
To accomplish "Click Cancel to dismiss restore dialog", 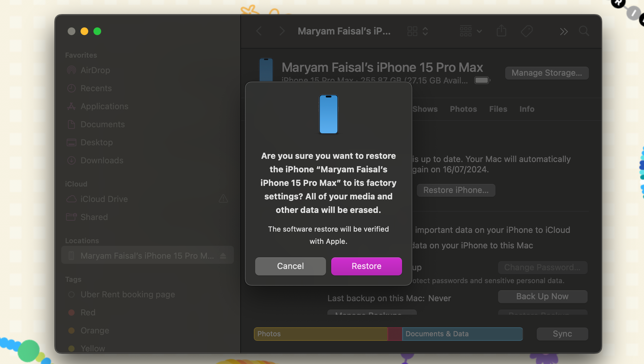I will (x=290, y=266).
